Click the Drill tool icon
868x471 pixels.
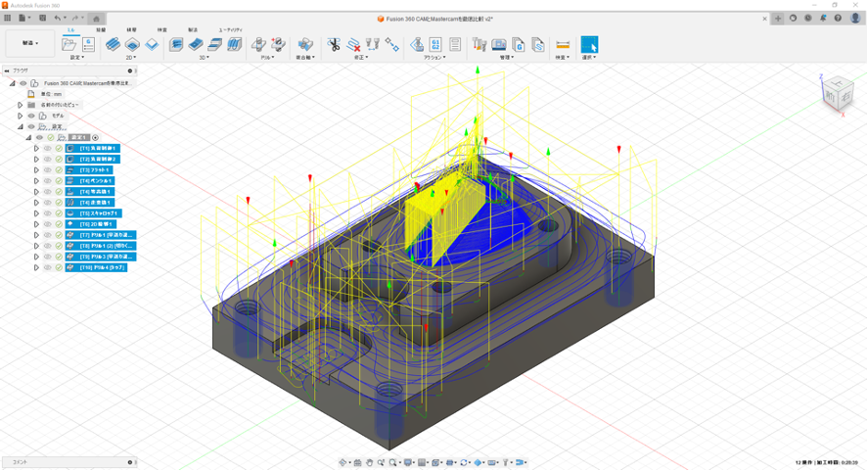258,44
